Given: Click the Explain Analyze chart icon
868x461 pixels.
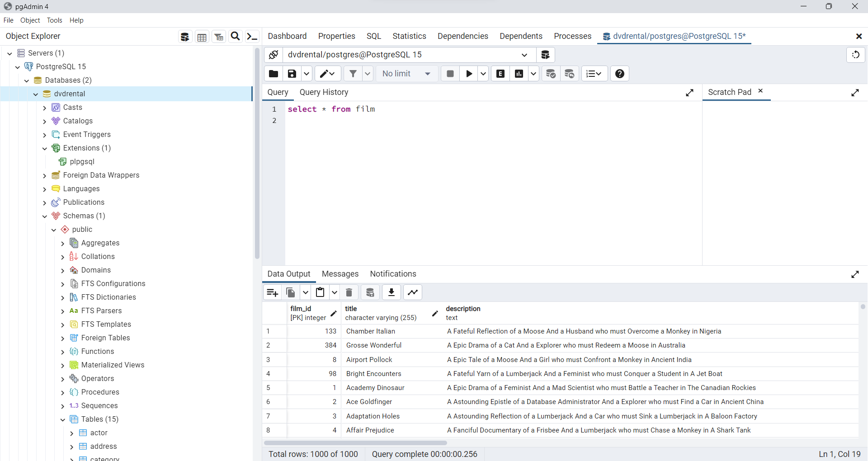Looking at the screenshot, I should tap(519, 74).
